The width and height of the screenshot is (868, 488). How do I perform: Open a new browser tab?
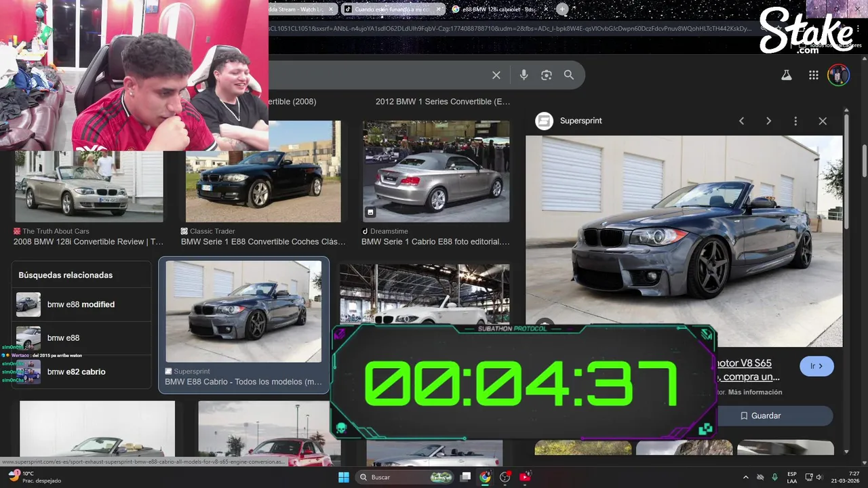562,9
